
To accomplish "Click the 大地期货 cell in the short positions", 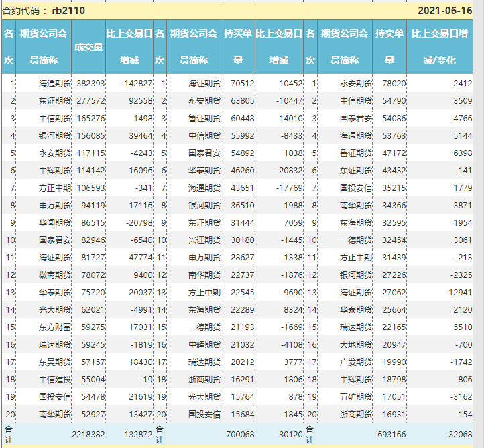I will tap(355, 344).
